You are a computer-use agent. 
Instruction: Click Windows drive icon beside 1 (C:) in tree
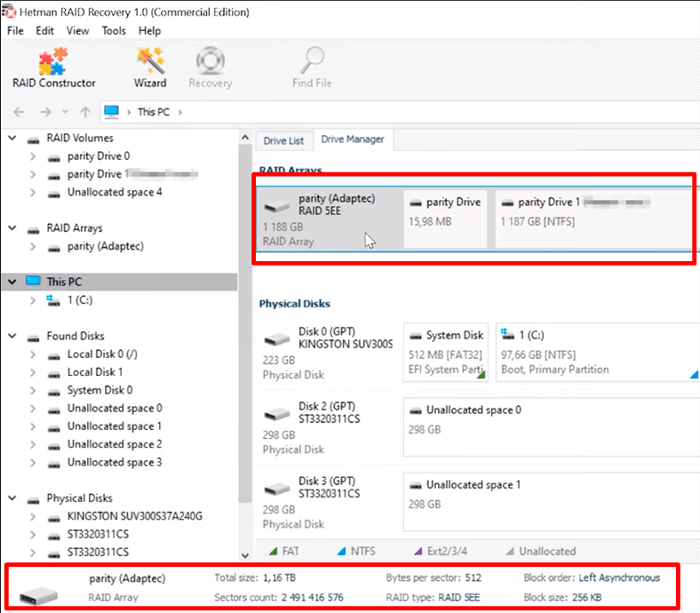(x=53, y=300)
